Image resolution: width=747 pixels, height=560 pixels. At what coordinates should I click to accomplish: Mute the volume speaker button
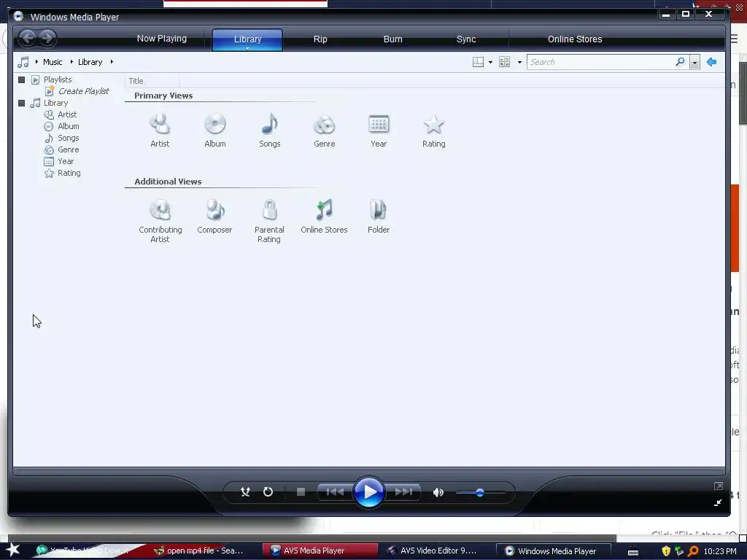tap(438, 492)
